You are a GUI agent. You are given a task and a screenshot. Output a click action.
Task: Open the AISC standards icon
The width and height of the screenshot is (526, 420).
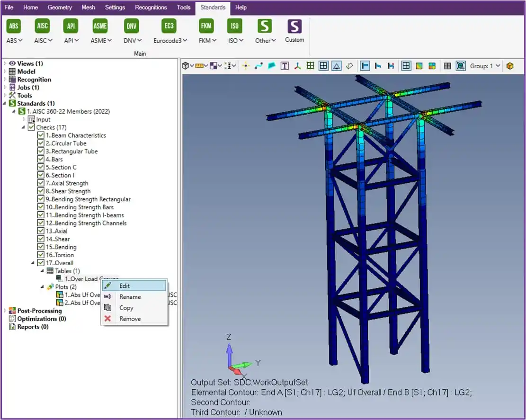click(x=42, y=26)
